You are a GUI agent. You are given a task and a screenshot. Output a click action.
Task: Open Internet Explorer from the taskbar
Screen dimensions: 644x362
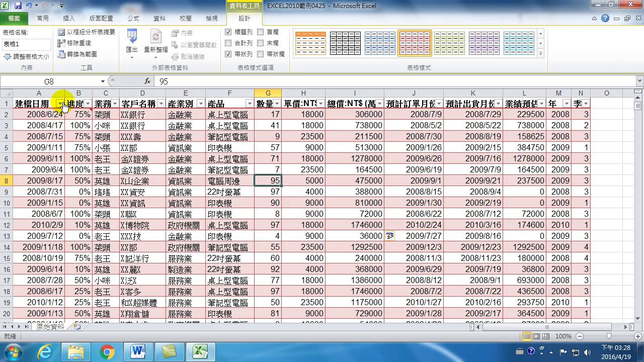click(x=45, y=351)
